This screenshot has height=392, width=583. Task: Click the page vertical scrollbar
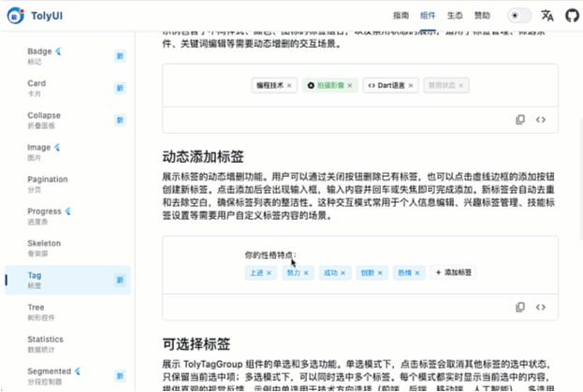pos(581,179)
